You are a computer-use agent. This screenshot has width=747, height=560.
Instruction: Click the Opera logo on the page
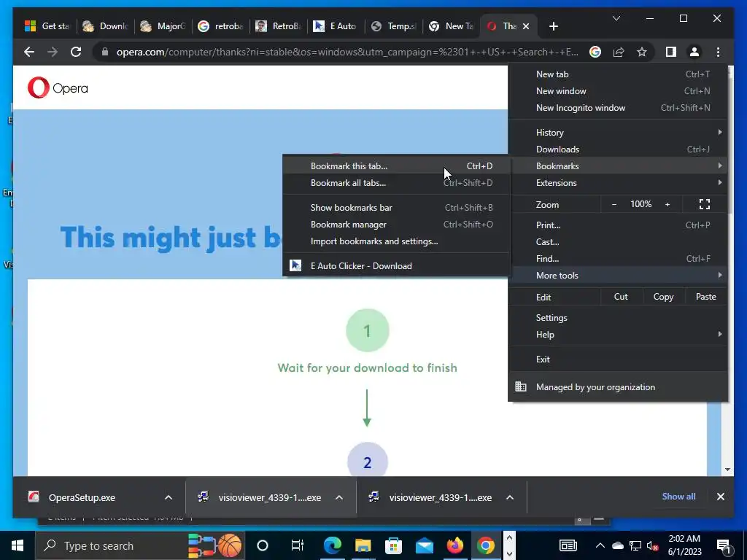click(x=58, y=87)
